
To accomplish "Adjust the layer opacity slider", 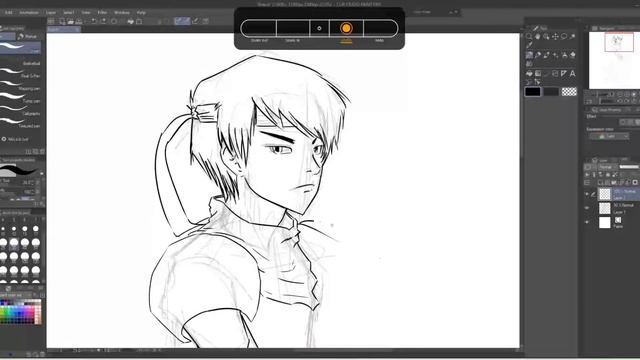I will 629,167.
